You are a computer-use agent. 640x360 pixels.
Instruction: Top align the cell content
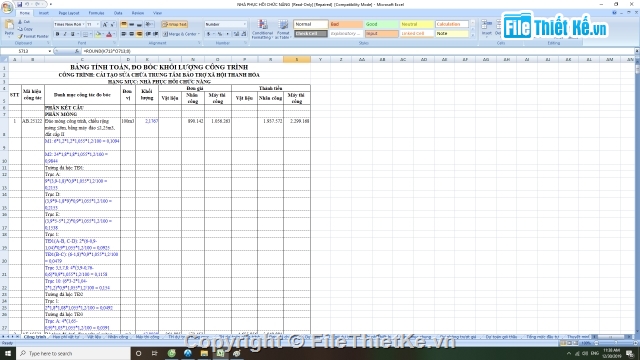124,24
